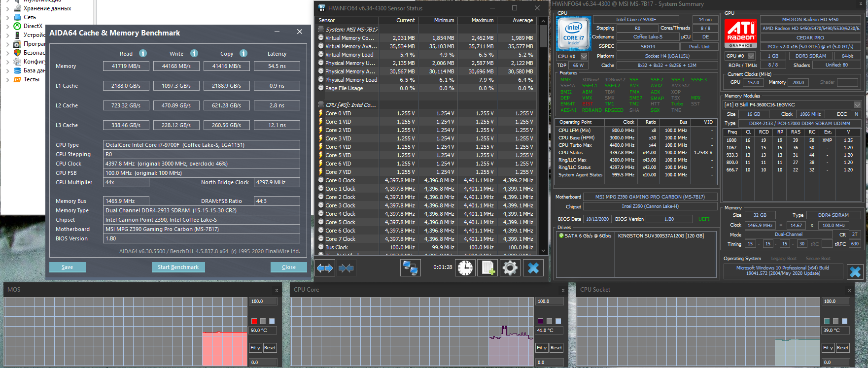Click the Virtual Memory Load sensor icon
This screenshot has height=368, width=868.
pos(321,55)
